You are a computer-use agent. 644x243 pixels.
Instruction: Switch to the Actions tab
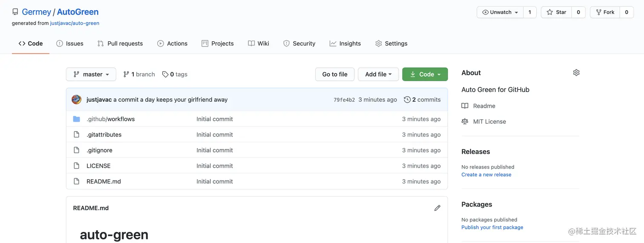(172, 43)
